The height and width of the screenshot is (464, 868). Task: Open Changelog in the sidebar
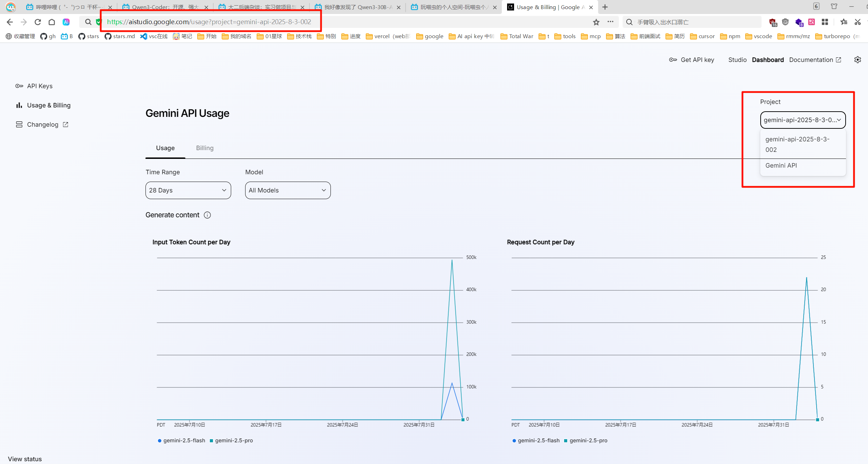42,125
